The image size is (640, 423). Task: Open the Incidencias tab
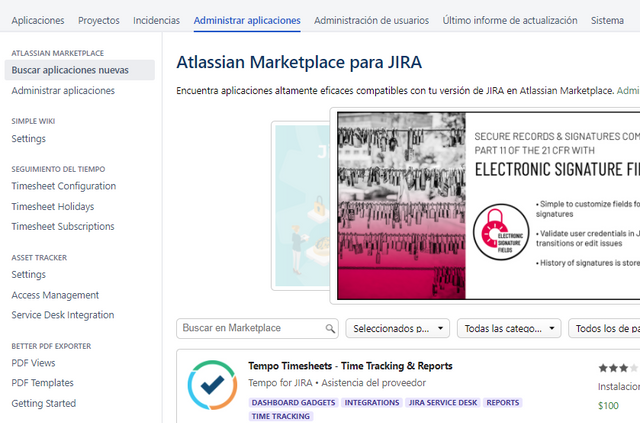[156, 20]
